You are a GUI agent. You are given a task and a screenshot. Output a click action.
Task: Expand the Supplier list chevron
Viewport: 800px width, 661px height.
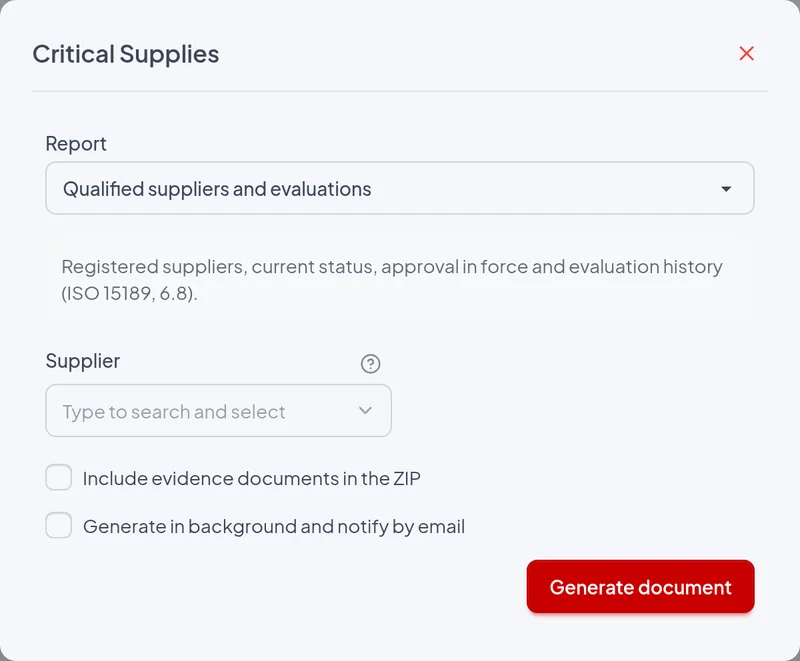tap(365, 411)
